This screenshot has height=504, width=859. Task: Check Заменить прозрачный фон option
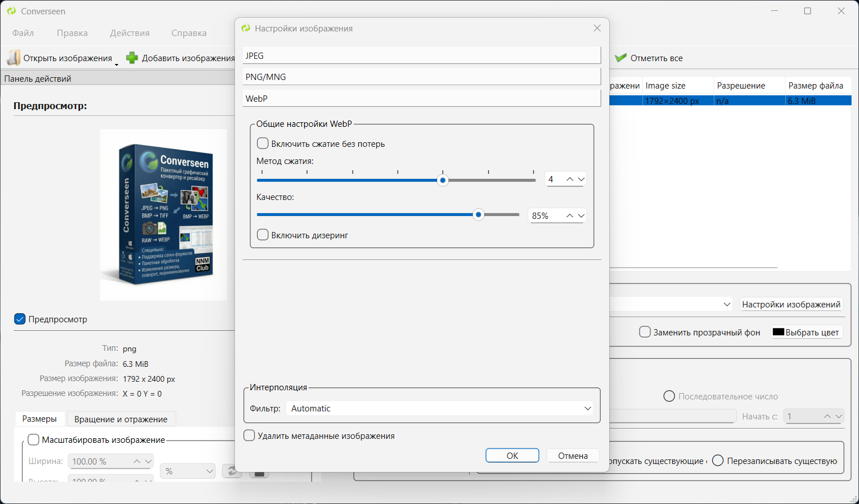[645, 332]
